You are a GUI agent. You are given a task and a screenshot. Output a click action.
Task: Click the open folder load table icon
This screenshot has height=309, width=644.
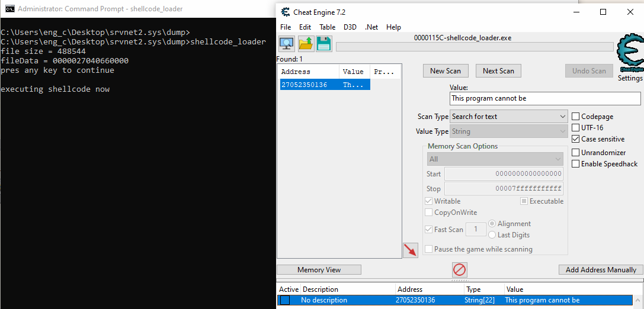[x=306, y=43]
